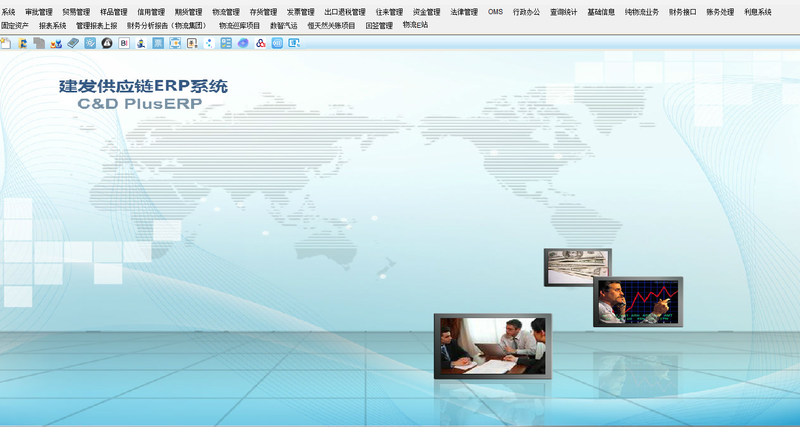Open the 行政办公 menu
800x427 pixels.
pyautogui.click(x=527, y=12)
